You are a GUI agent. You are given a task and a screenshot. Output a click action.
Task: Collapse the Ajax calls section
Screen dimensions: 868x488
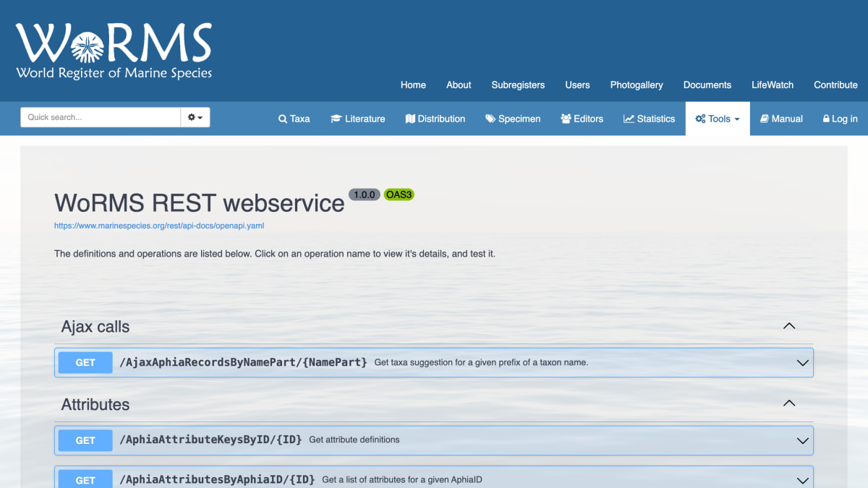pos(789,326)
